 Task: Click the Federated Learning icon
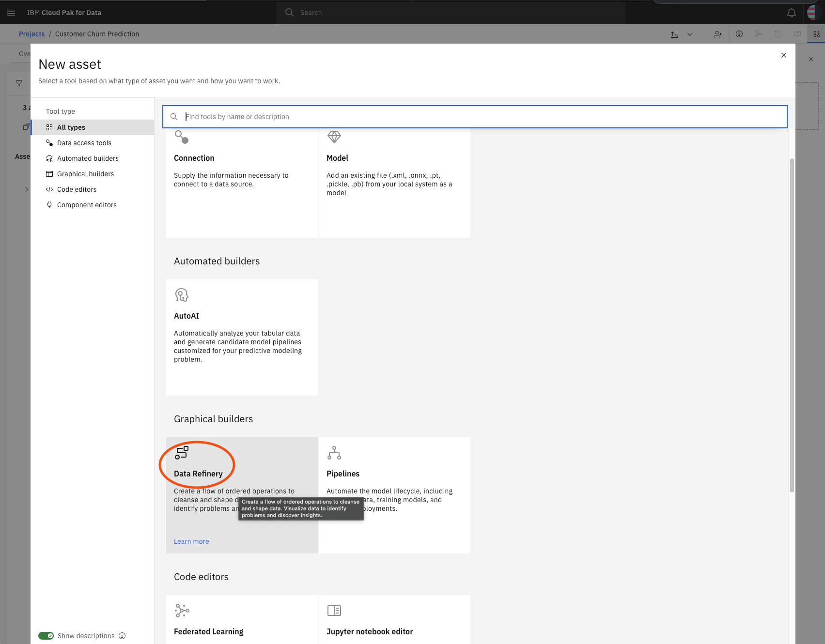click(182, 611)
